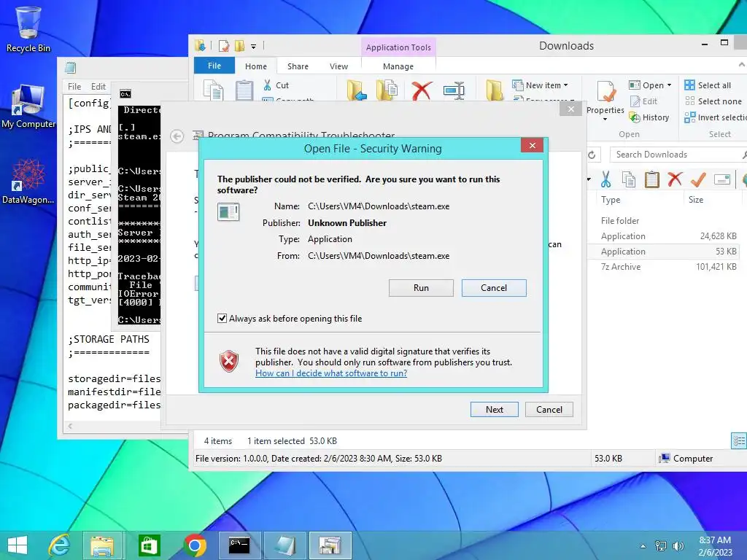Click the Paste clipboard icon in ribbon
This screenshot has width=747, height=560.
244,90
